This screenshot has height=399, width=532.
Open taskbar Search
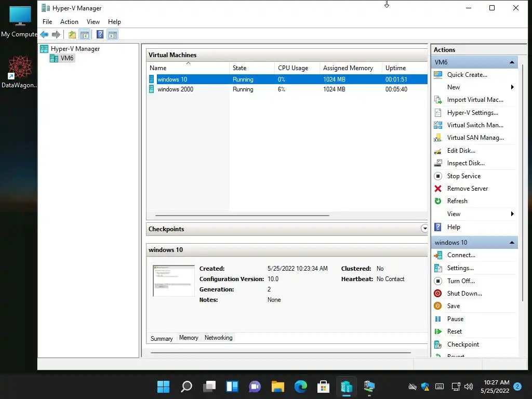click(x=187, y=387)
